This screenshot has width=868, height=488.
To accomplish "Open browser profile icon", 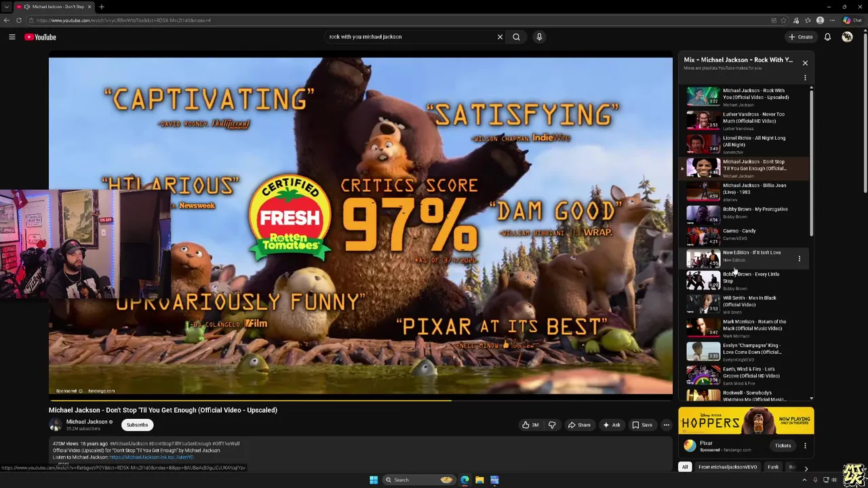I will (820, 20).
